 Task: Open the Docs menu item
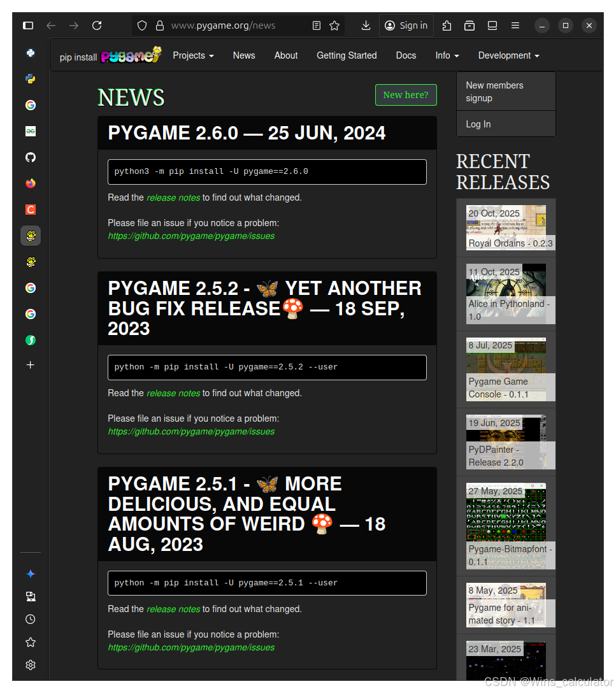(406, 55)
